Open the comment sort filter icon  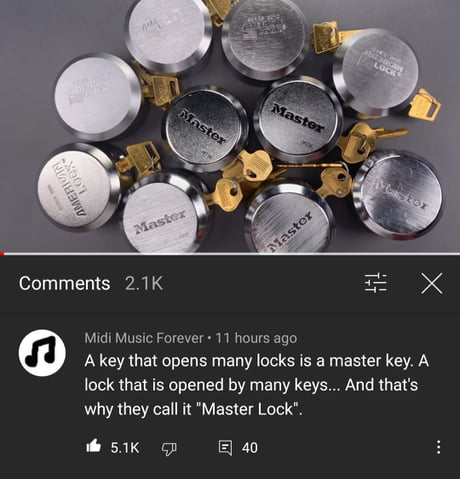click(x=375, y=283)
